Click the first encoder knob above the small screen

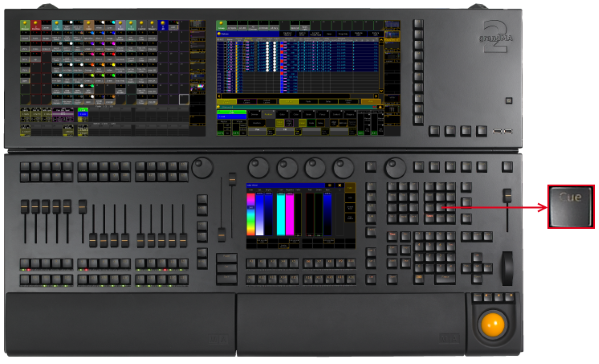click(259, 168)
